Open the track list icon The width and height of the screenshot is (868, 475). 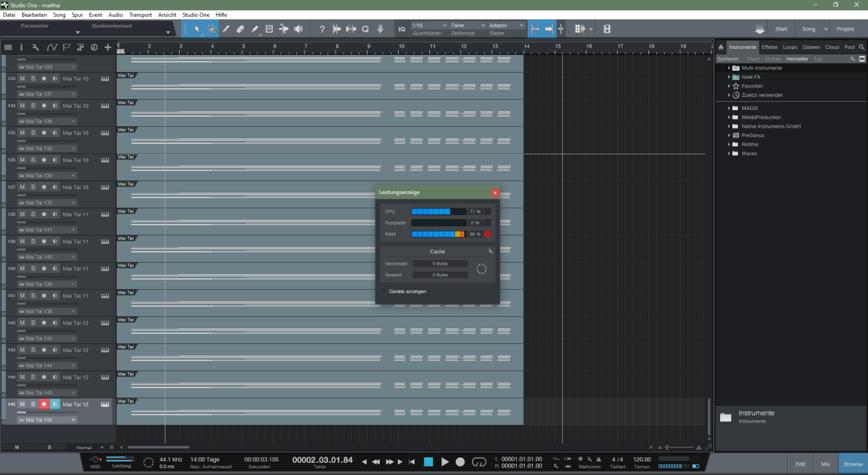[8, 47]
